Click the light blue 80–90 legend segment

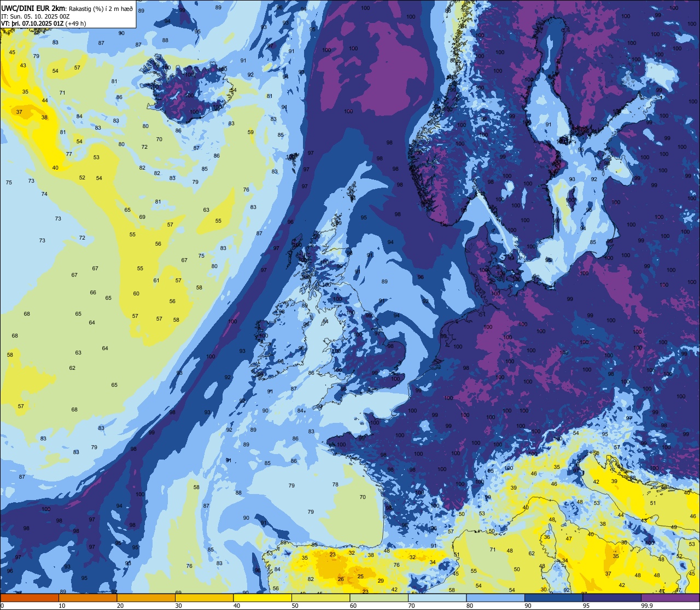coord(495,597)
